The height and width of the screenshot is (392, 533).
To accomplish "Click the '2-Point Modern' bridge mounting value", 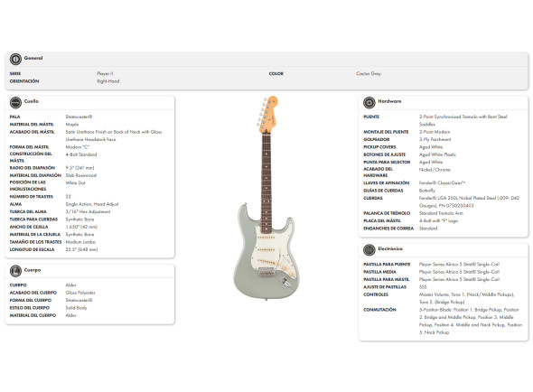I will 435,132.
